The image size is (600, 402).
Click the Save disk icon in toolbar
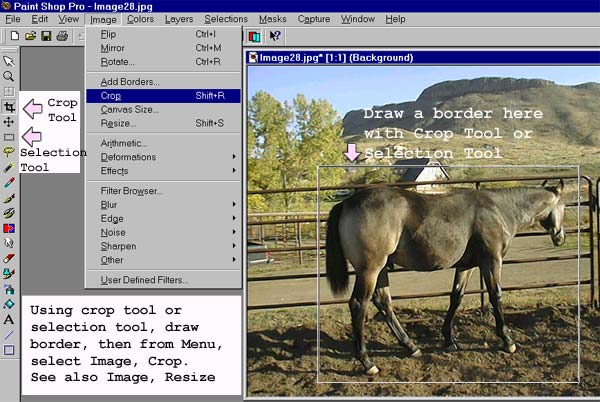pos(46,37)
